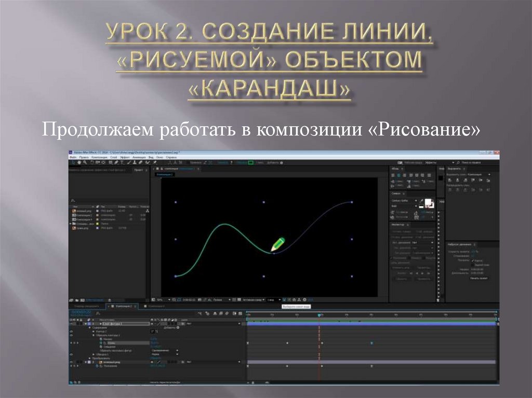The image size is (532, 398).
Task: Open the viewer resolution Полное dropdown
Action: [x=221, y=300]
